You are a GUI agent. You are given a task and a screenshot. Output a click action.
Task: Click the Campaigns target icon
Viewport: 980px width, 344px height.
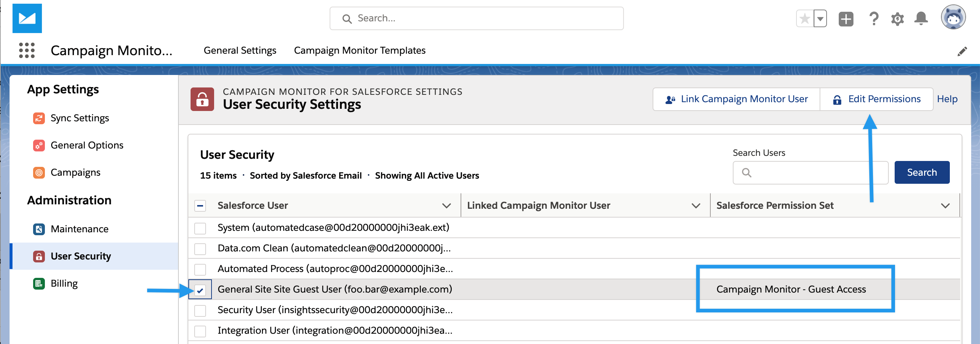point(39,173)
